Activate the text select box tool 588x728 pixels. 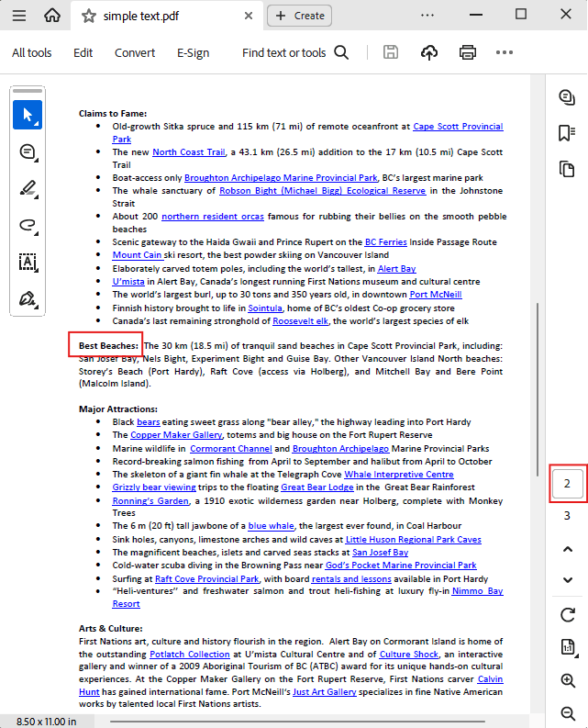tap(28, 262)
